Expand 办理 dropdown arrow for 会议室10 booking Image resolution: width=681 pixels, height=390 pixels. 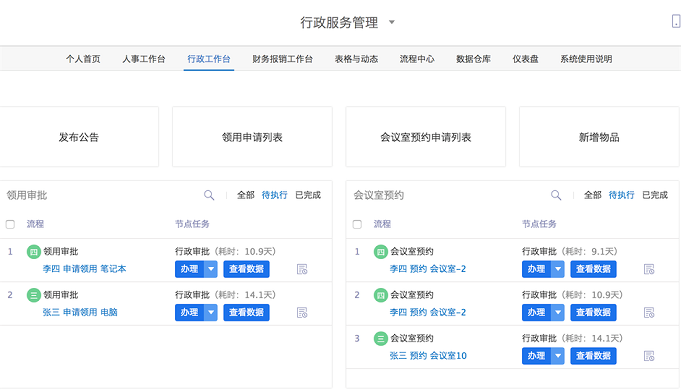tap(558, 356)
